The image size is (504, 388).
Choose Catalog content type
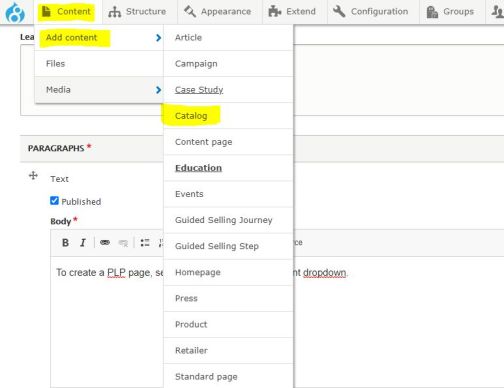228,116
